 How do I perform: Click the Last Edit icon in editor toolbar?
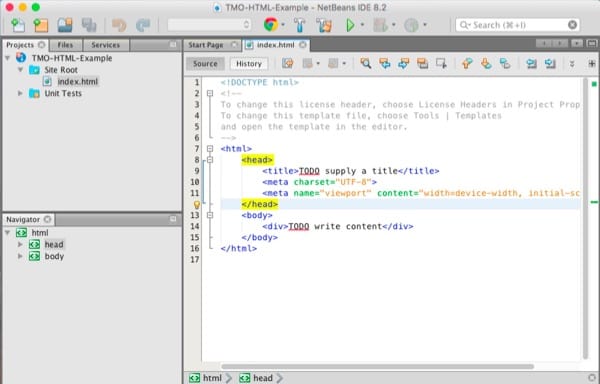[x=288, y=63]
